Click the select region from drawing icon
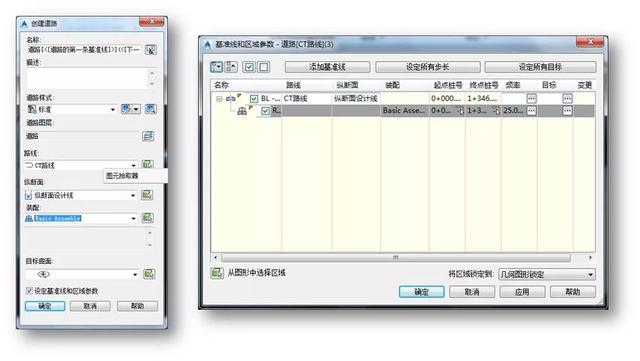Image resolution: width=640 pixels, height=361 pixels. [x=217, y=273]
